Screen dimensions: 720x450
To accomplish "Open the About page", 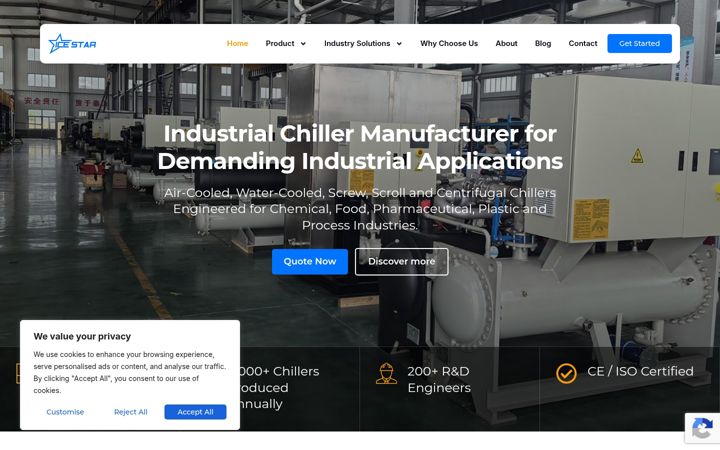I will coord(506,44).
